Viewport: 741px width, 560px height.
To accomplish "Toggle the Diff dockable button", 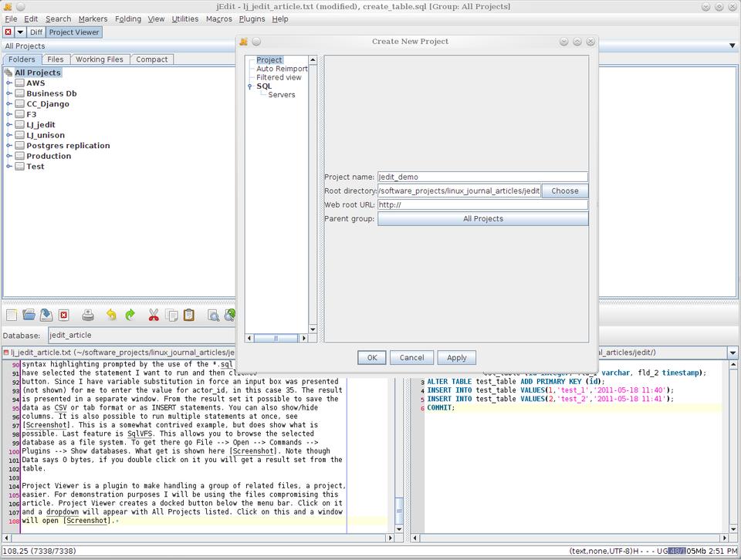I will pos(36,32).
